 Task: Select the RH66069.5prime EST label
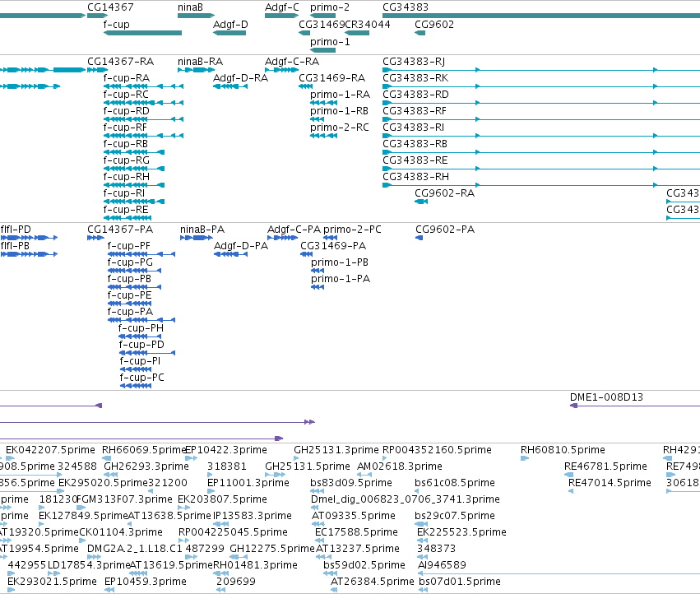[144, 450]
